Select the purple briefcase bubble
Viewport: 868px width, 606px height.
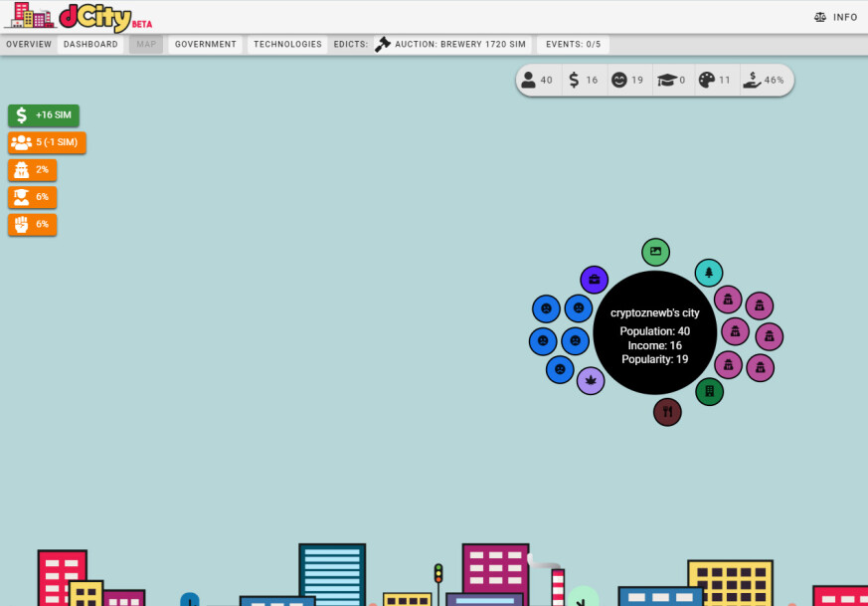coord(594,280)
